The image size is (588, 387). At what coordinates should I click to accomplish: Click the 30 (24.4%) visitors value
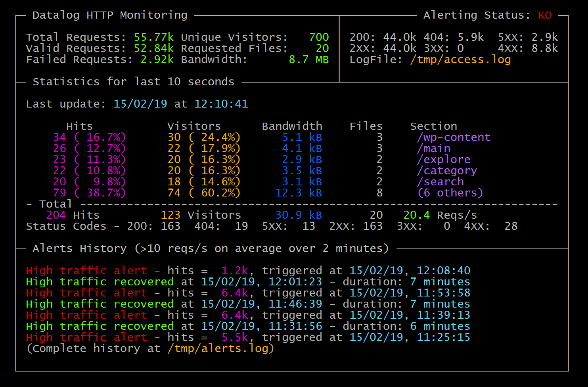[x=204, y=137]
